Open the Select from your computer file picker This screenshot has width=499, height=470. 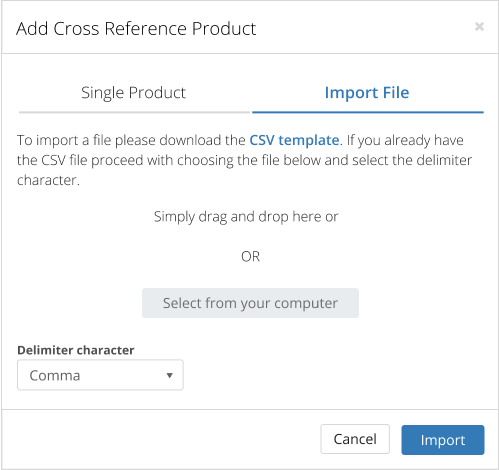250,303
